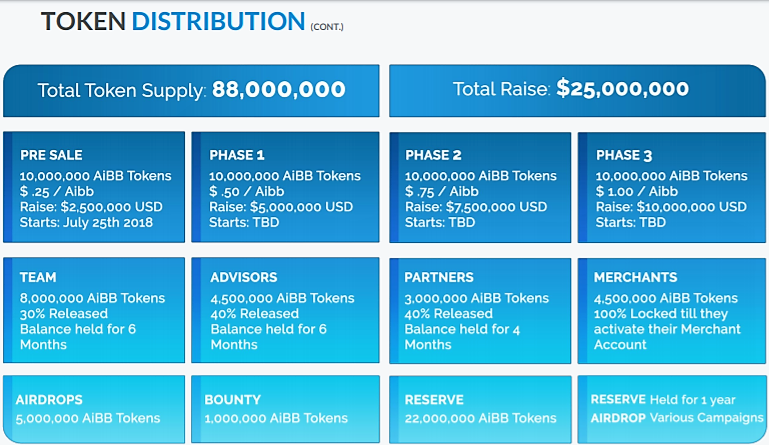Select the PHASE 1 token card

pos(285,187)
